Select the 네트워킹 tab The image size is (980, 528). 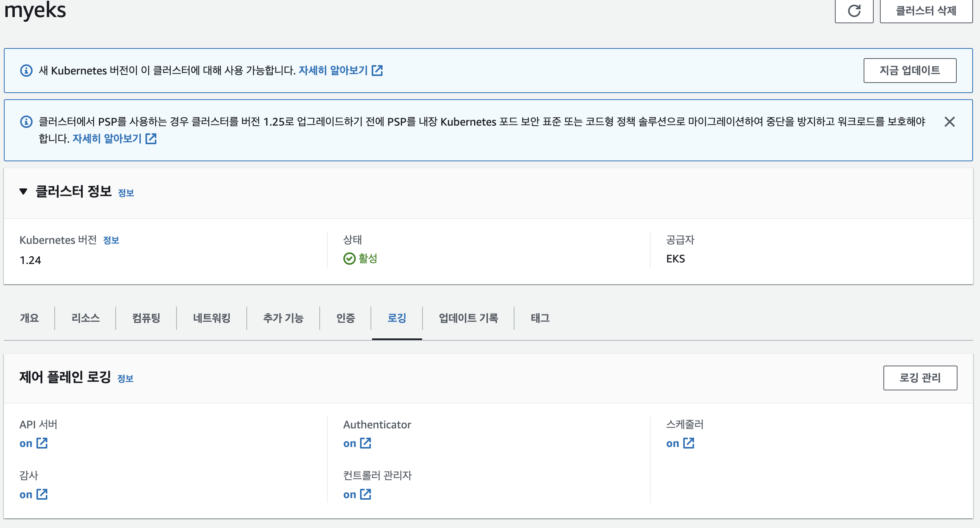click(x=212, y=318)
